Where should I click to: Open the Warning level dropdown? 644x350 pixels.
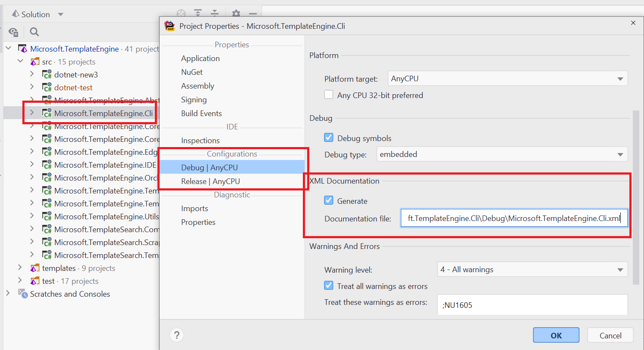point(532,270)
